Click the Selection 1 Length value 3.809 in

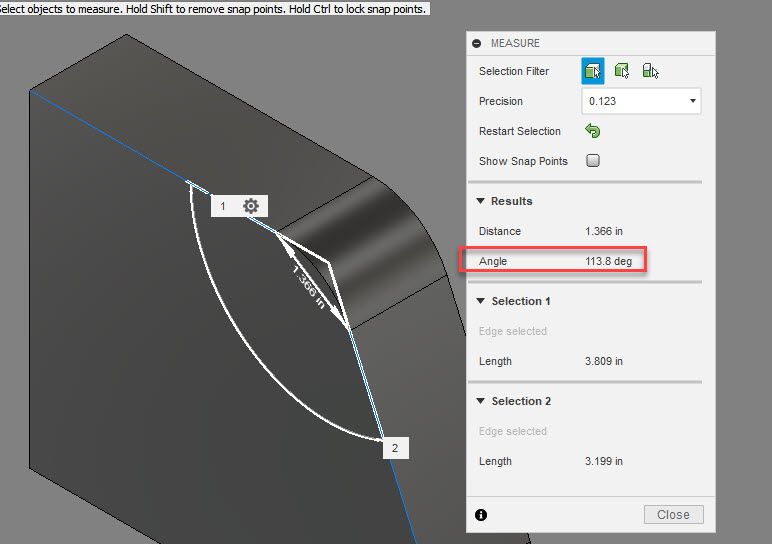[604, 361]
